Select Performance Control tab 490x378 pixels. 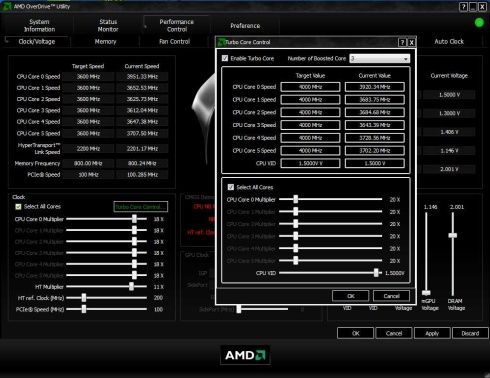coord(177,25)
